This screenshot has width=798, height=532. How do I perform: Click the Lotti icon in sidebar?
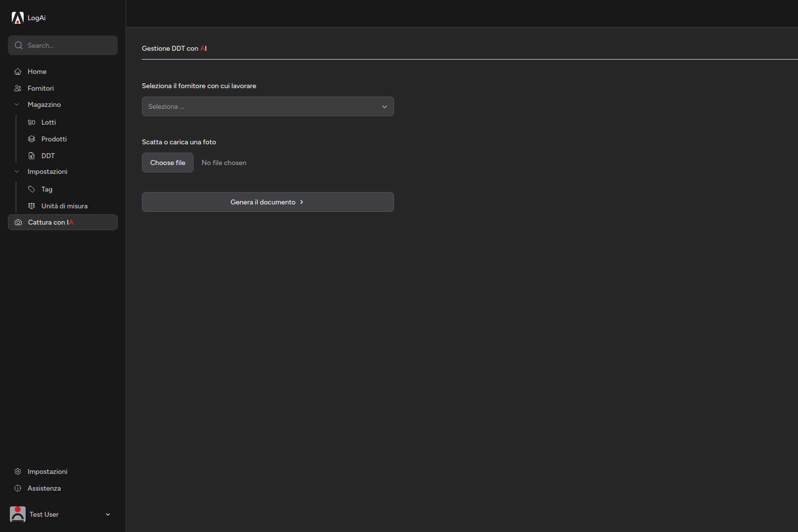pos(32,122)
